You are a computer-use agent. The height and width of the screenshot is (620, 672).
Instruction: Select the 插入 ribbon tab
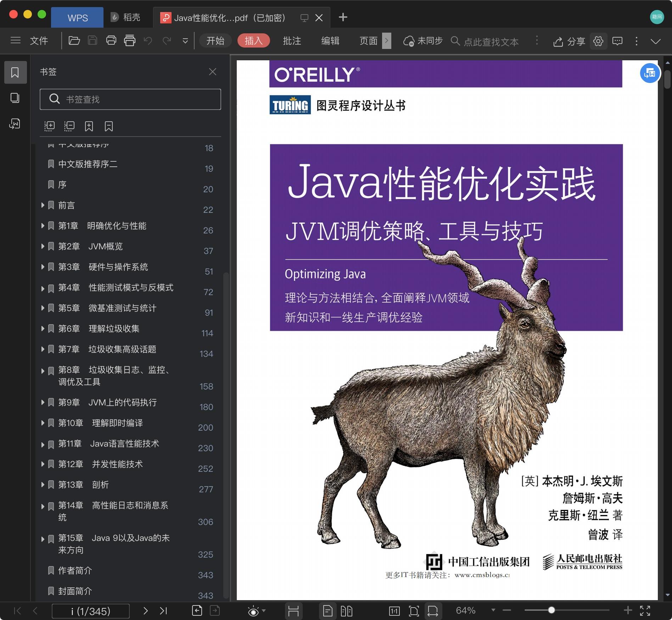[253, 41]
